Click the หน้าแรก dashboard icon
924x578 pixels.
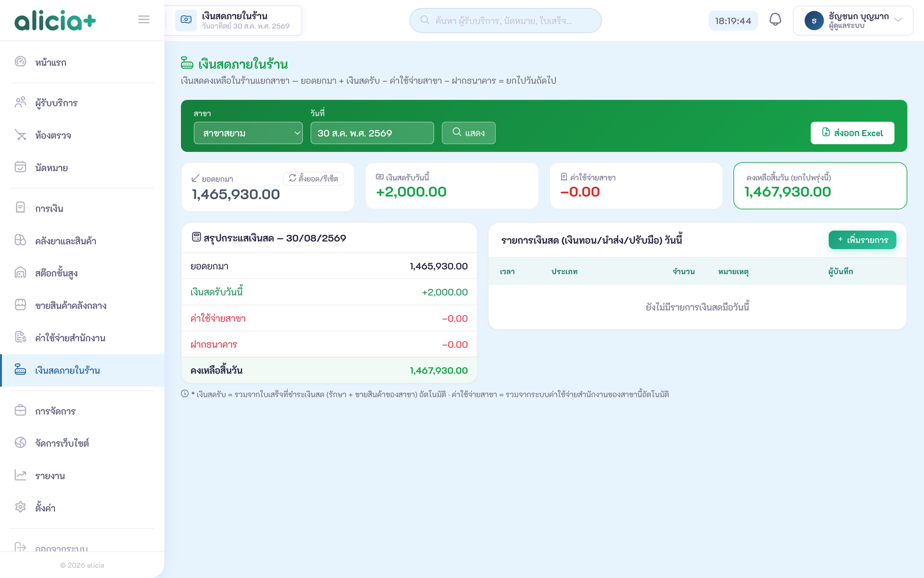point(21,62)
